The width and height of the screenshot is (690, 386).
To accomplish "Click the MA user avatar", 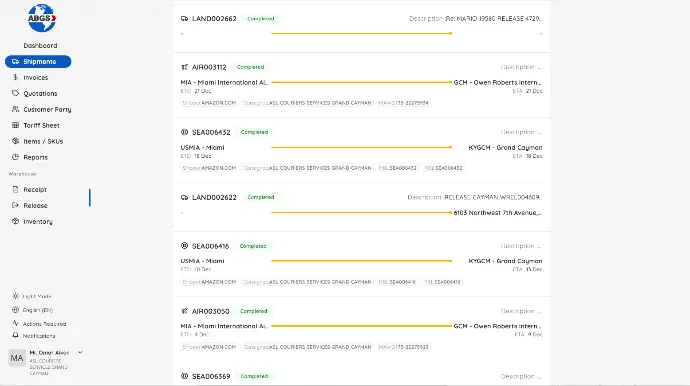I will pyautogui.click(x=17, y=358).
